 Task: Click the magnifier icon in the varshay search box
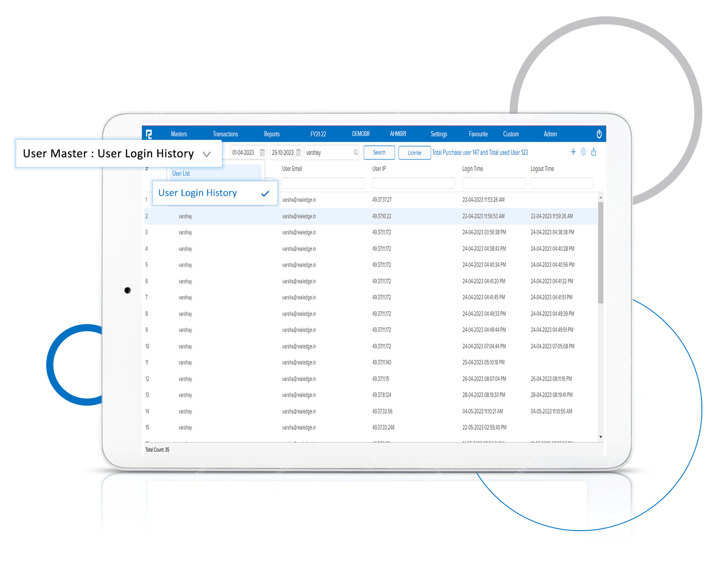(356, 152)
